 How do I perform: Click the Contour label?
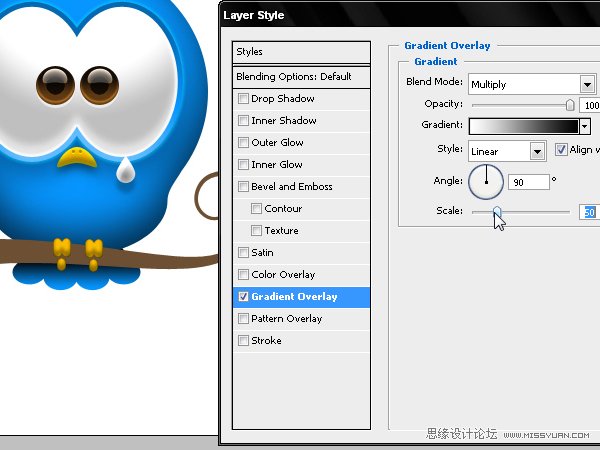coord(283,209)
